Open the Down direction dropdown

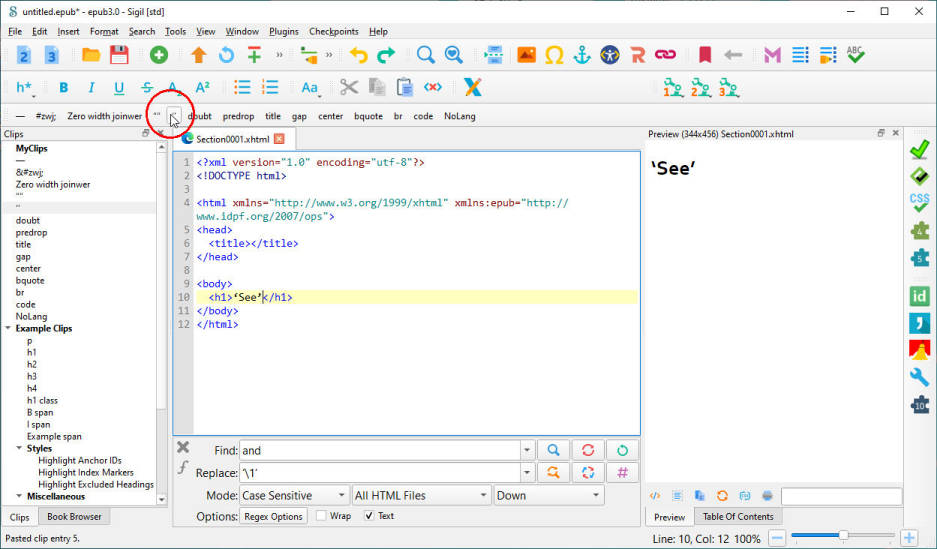(x=548, y=495)
